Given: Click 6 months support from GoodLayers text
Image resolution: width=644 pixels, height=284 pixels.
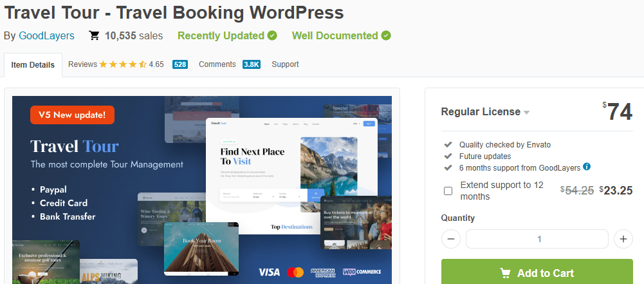Looking at the screenshot, I should click(x=520, y=167).
